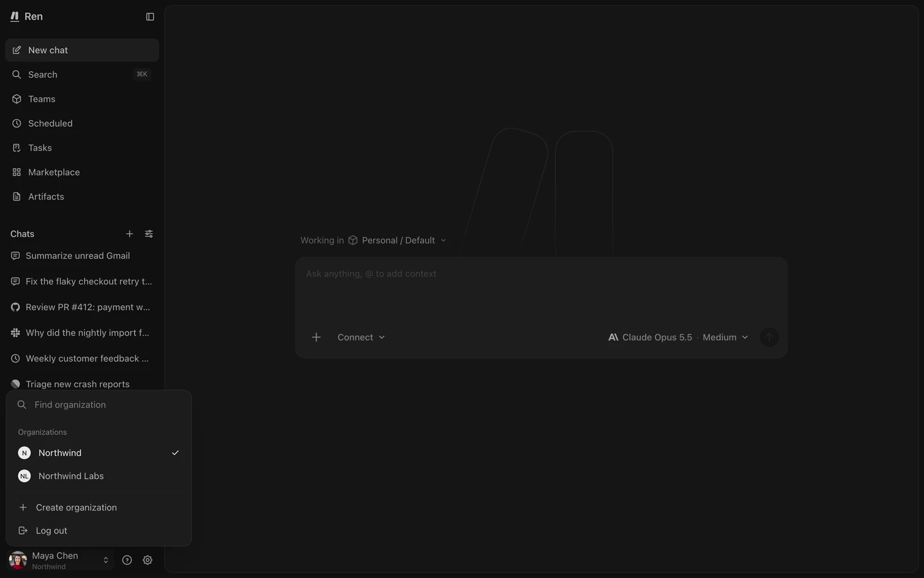Image resolution: width=924 pixels, height=578 pixels.
Task: Click Maya Chen's avatar
Action: click(18, 560)
